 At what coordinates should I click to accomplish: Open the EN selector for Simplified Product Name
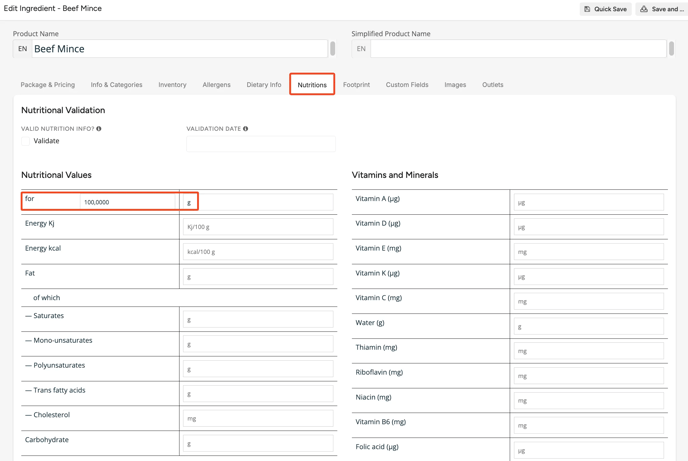[361, 48]
